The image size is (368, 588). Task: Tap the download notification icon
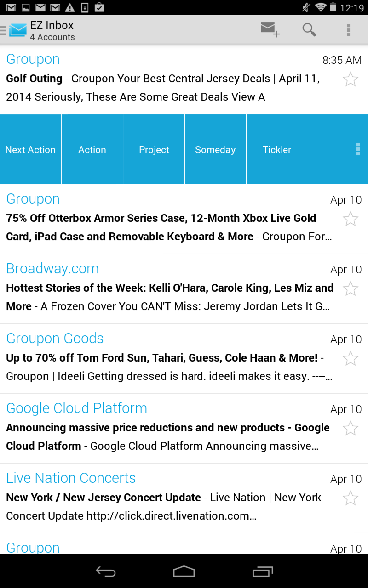[85, 7]
